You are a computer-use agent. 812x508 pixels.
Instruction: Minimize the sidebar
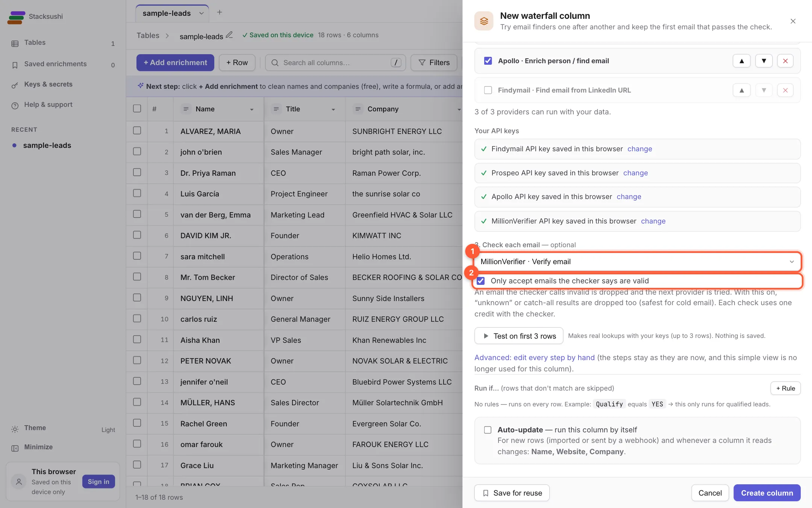63,447
